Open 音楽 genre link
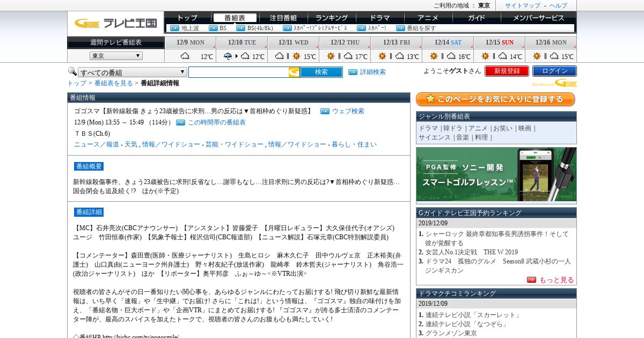The image size is (644, 338). 463,137
